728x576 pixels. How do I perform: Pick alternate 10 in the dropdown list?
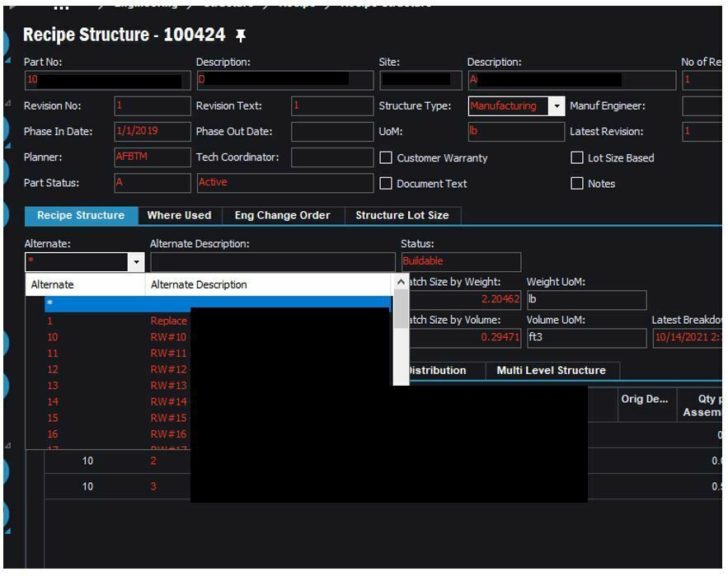point(119,337)
